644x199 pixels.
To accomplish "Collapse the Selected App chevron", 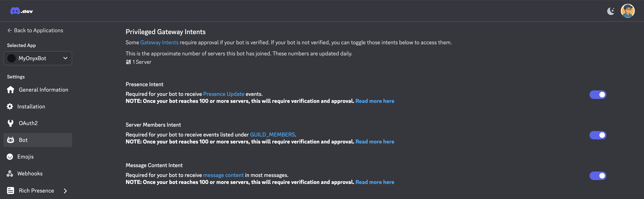I will tap(66, 58).
